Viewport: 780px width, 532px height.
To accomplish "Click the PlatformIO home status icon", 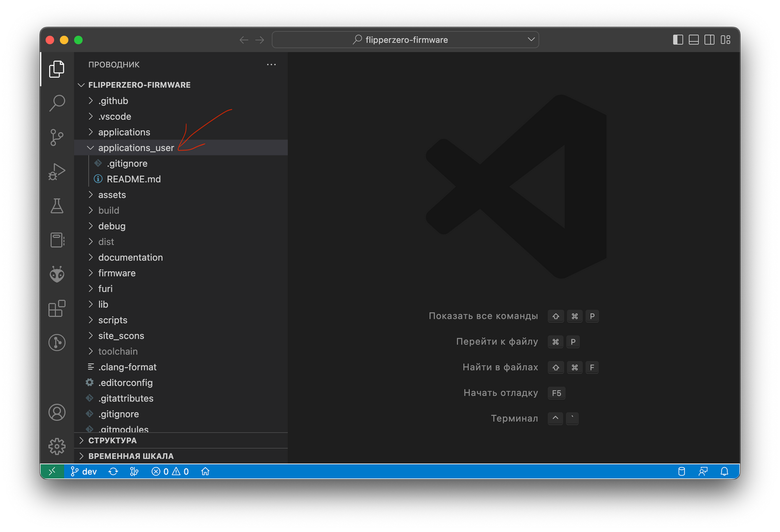I will coord(205,471).
